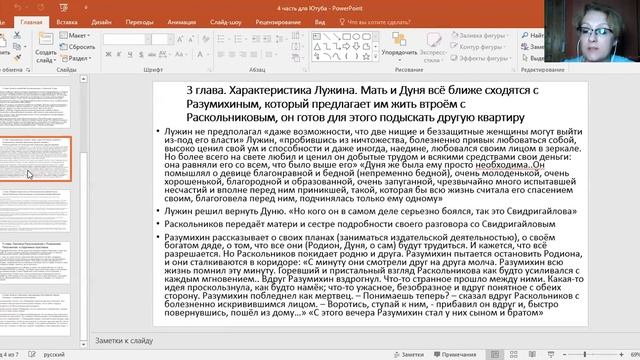
Task: Open the Макет layout dropdown
Action: pyautogui.click(x=75, y=36)
